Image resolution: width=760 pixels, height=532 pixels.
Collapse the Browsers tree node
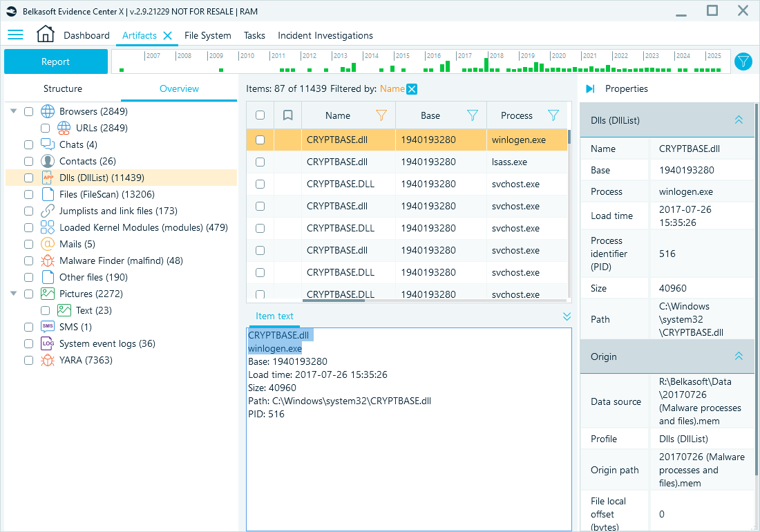pos(13,111)
